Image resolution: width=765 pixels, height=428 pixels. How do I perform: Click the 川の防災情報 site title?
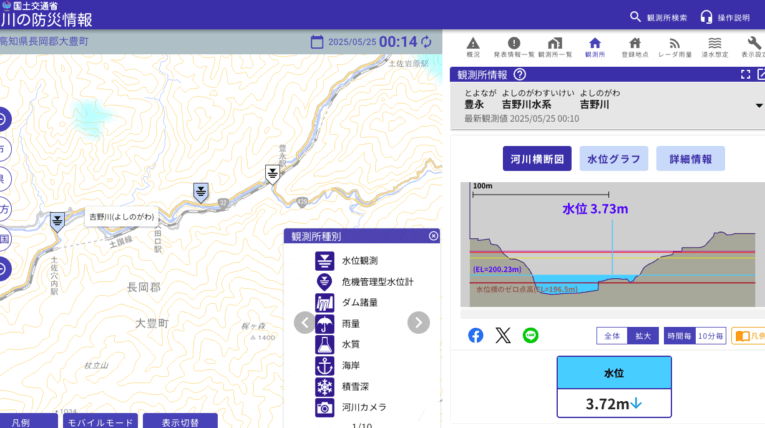pyautogui.click(x=46, y=20)
